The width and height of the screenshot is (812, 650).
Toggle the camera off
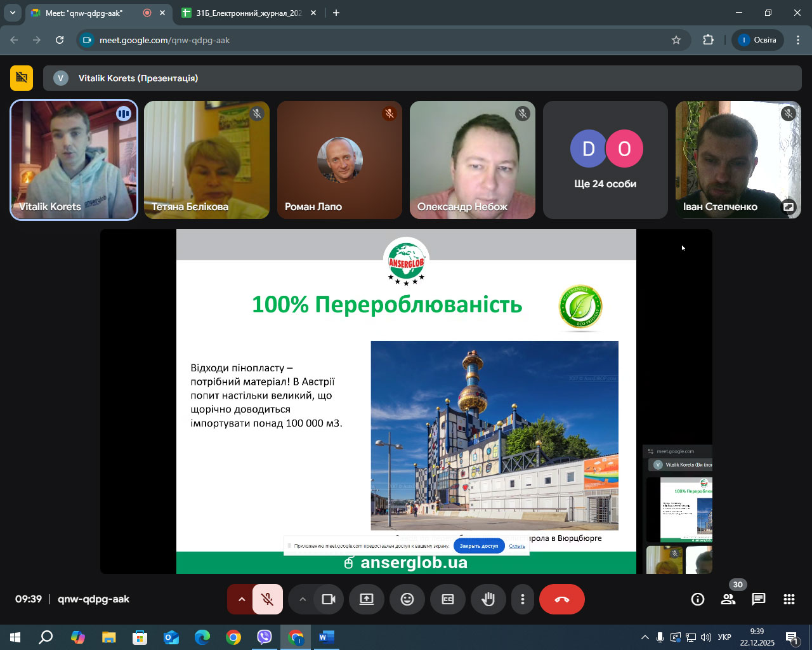329,599
